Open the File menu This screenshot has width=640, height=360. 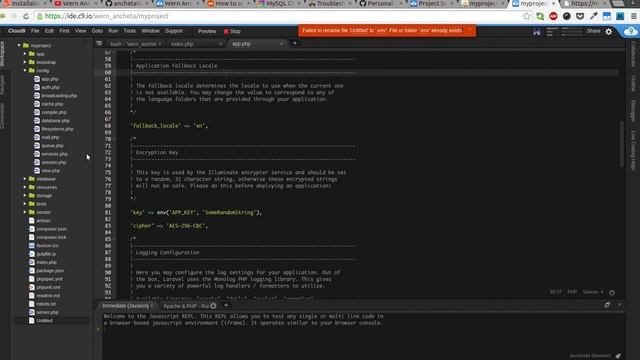[x=35, y=31]
